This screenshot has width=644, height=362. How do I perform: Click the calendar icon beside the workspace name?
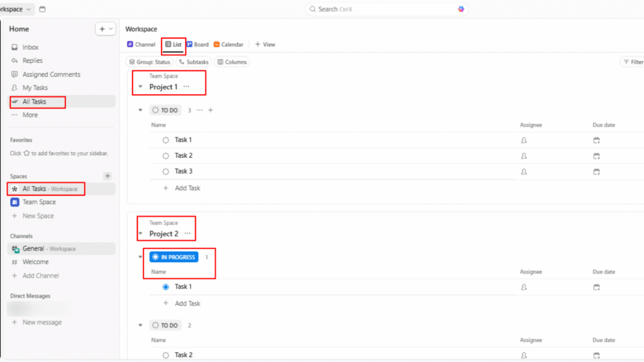tap(42, 9)
